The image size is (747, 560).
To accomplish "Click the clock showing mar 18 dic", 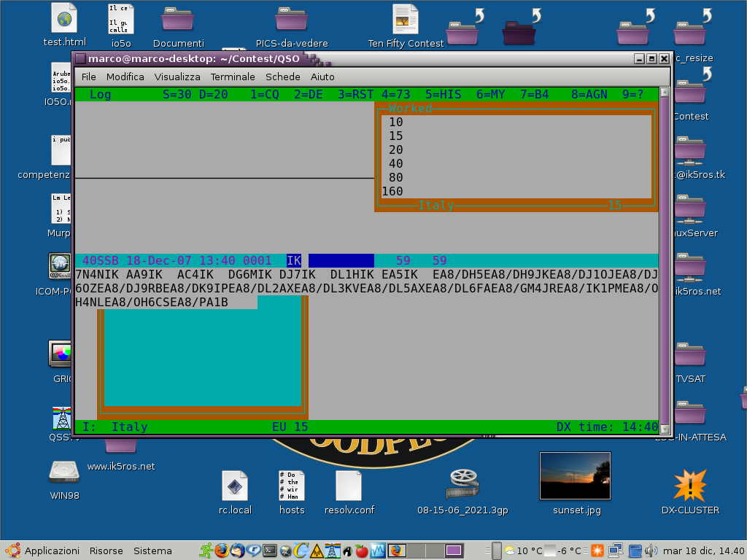I will pos(703,551).
